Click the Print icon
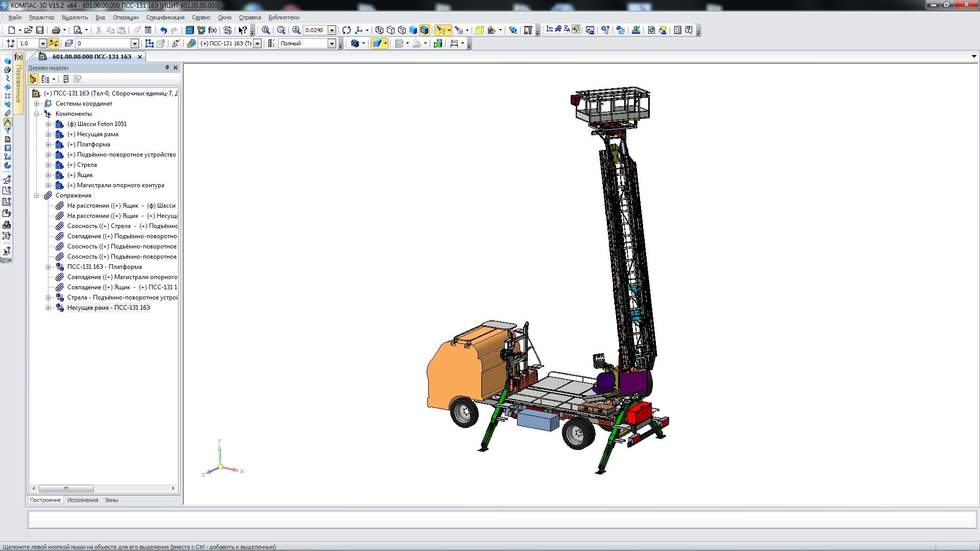The image size is (980, 551). tap(56, 30)
